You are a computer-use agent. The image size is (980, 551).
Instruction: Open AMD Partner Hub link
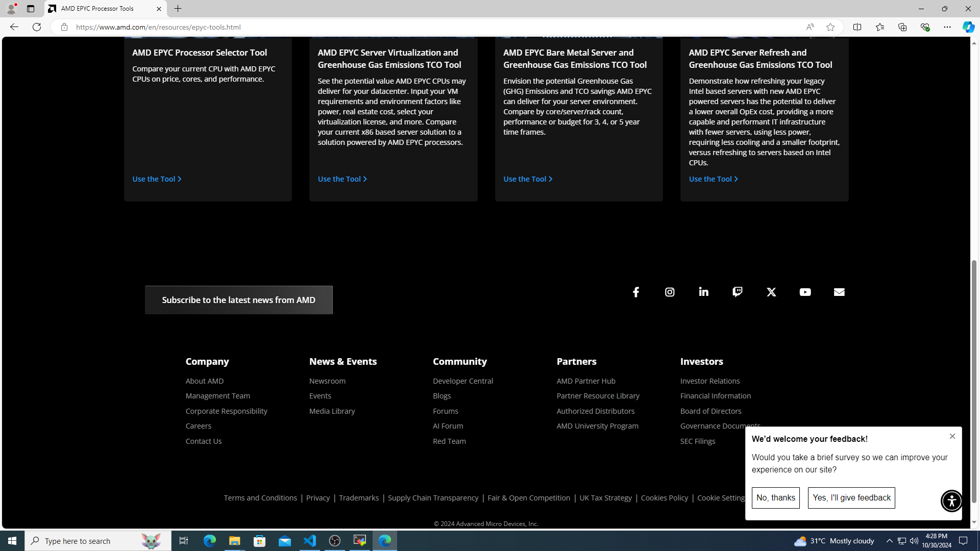586,381
